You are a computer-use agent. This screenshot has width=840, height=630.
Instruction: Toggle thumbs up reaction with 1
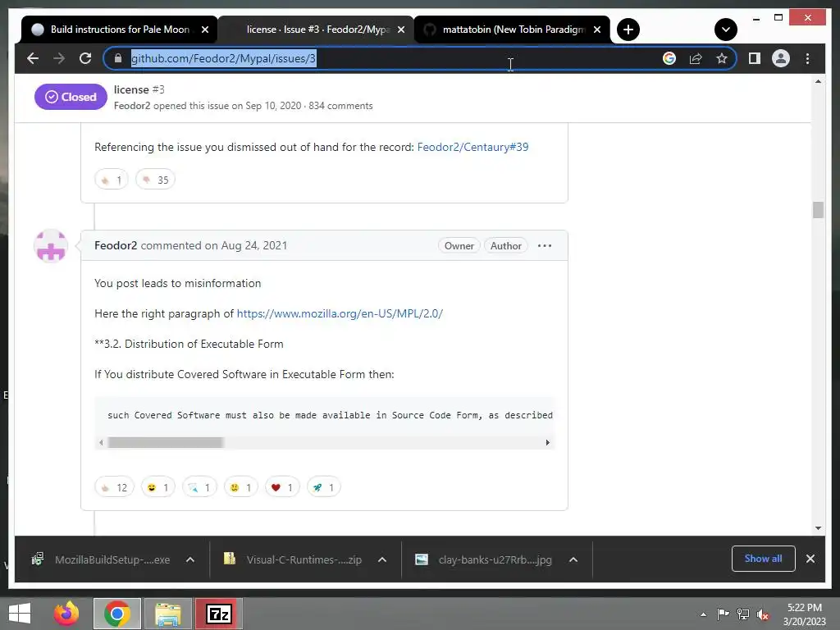112,180
